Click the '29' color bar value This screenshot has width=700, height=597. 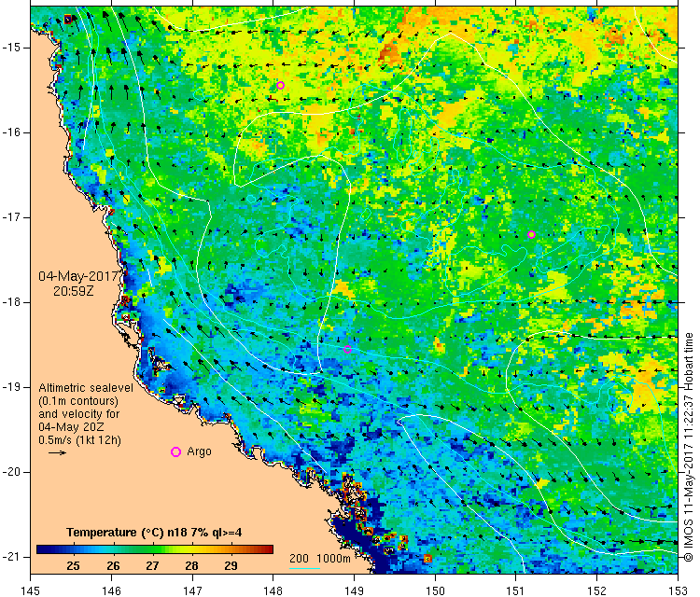pos(231,566)
